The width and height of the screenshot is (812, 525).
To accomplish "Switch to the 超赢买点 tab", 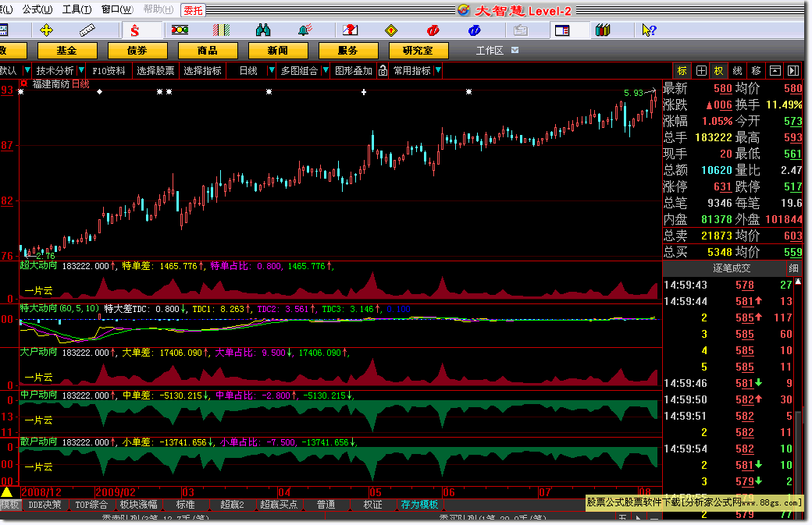I will point(279,504).
